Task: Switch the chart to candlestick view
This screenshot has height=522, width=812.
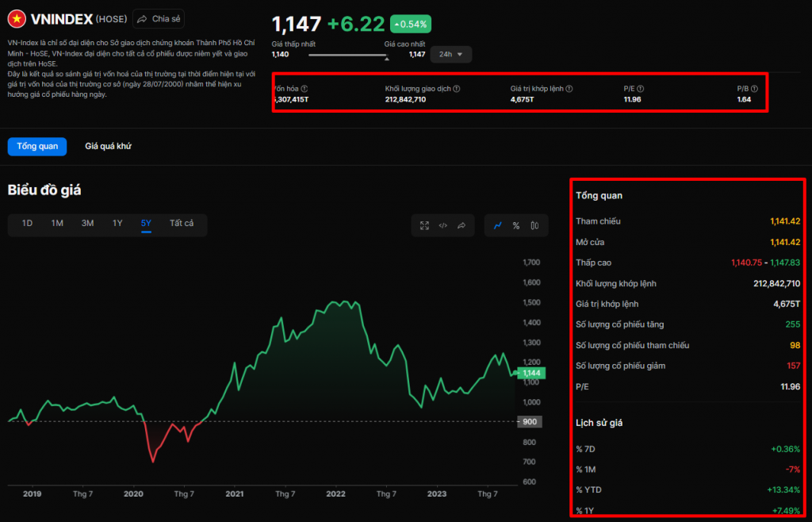Action: [x=534, y=225]
